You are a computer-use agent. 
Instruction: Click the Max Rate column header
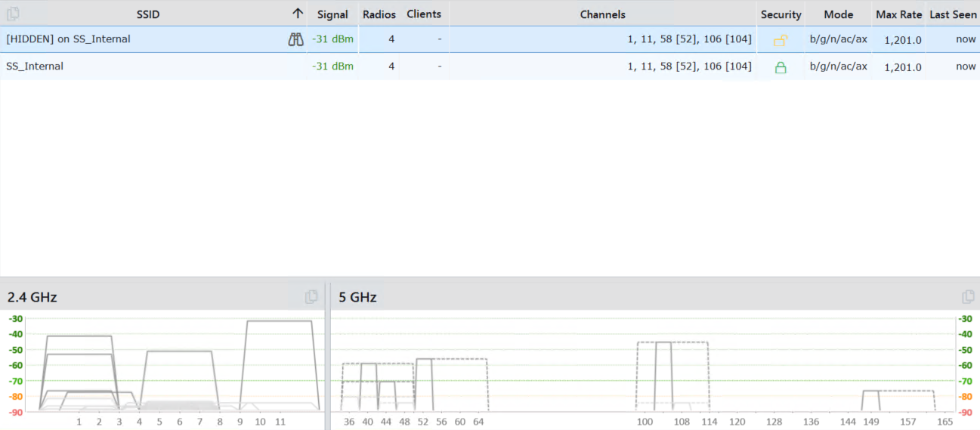(x=898, y=14)
